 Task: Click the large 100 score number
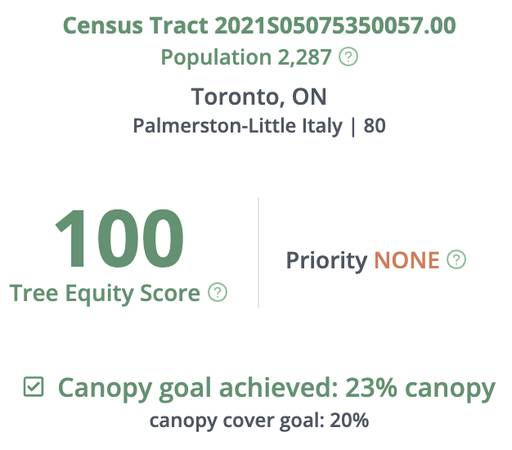coord(120,238)
